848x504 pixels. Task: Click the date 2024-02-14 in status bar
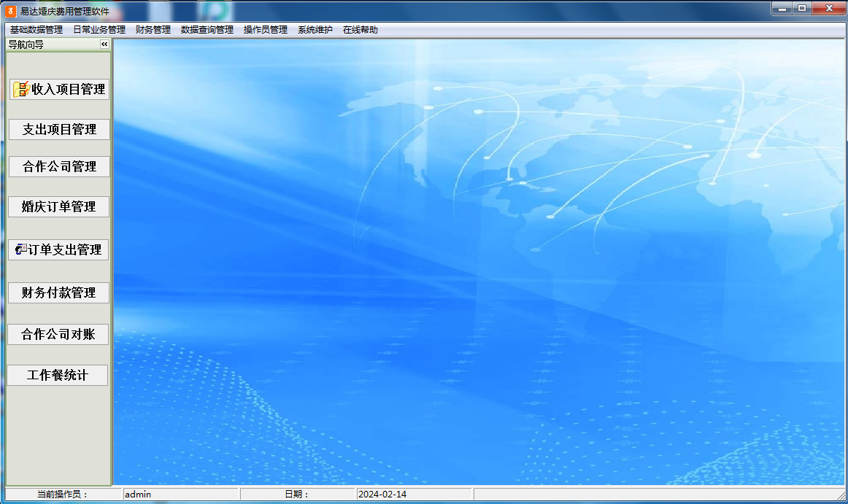click(x=414, y=495)
